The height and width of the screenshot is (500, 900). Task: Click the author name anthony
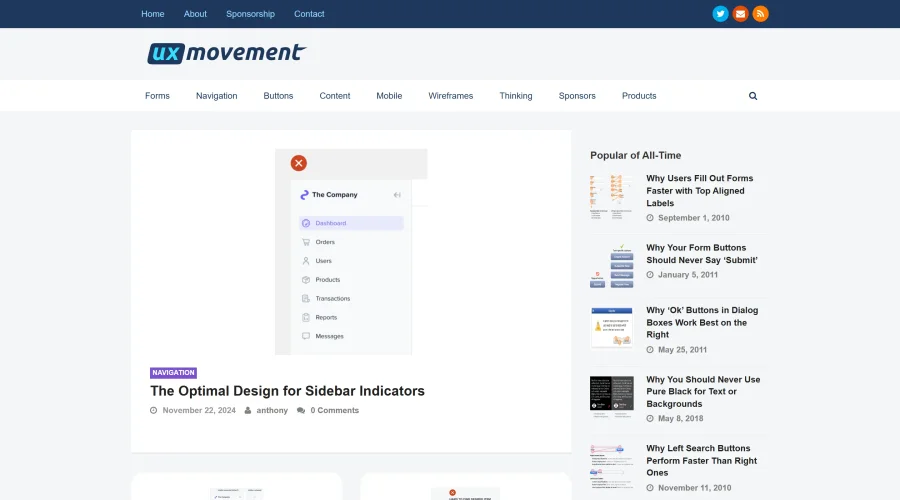click(272, 410)
